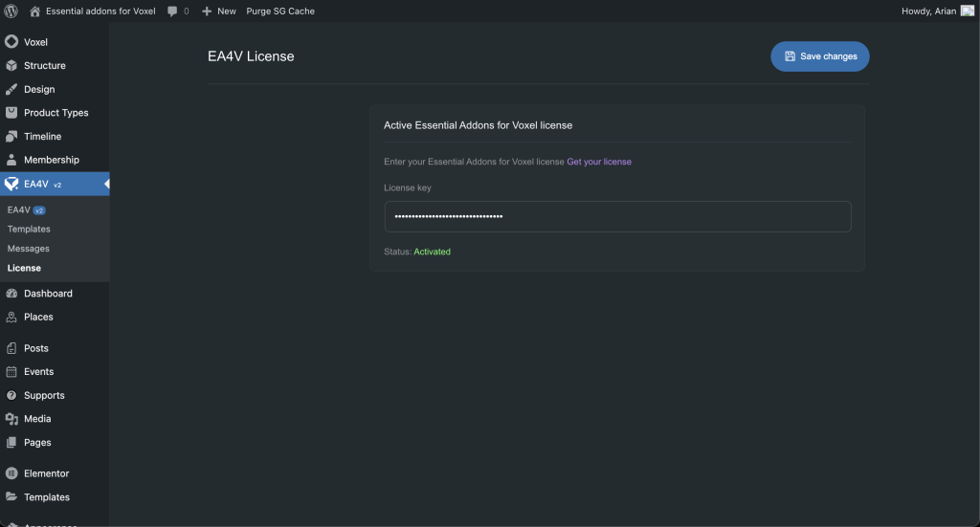980x527 pixels.
Task: Click the Elementor sidebar icon
Action: (11, 473)
